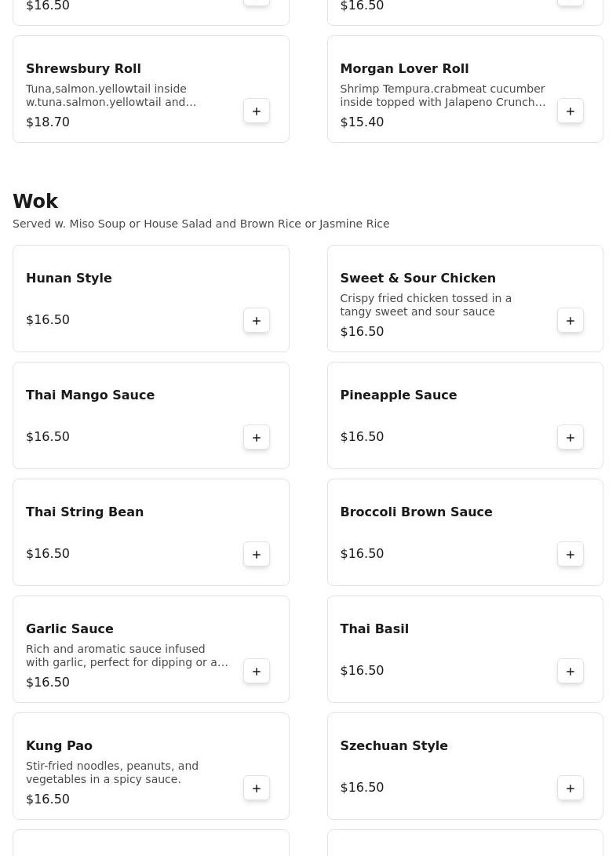Click the Wok section heading

[35, 202]
